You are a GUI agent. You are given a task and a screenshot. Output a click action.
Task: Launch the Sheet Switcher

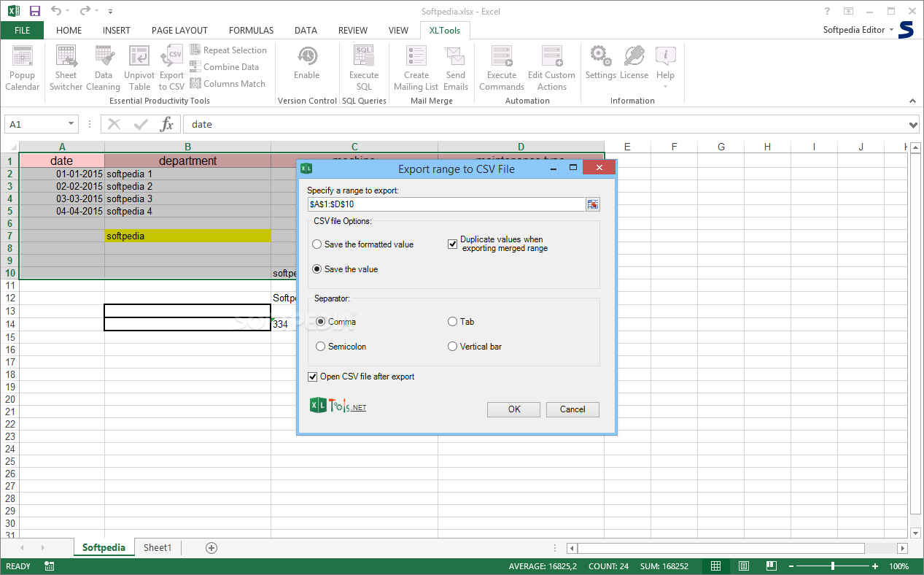(66, 68)
